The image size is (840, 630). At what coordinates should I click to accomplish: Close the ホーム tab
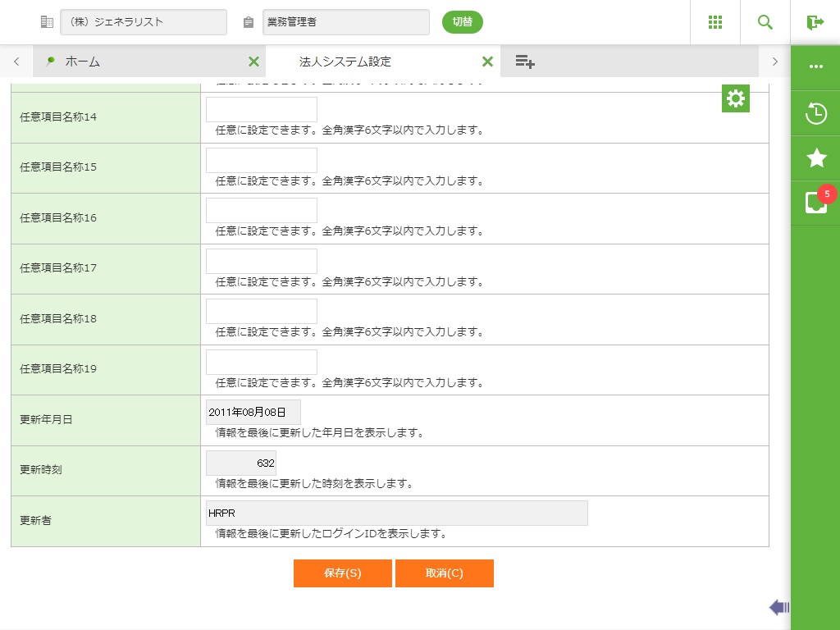(254, 62)
